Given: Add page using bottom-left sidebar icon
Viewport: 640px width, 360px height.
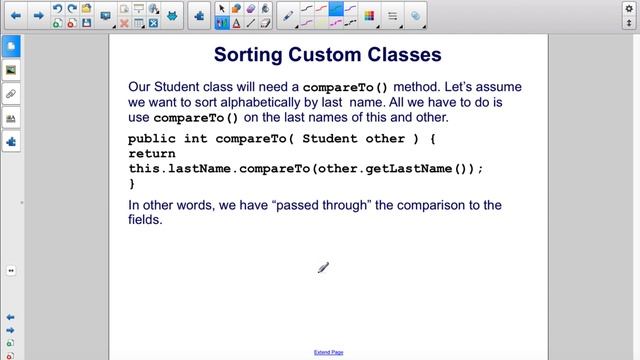Looking at the screenshot, I should click(x=11, y=343).
